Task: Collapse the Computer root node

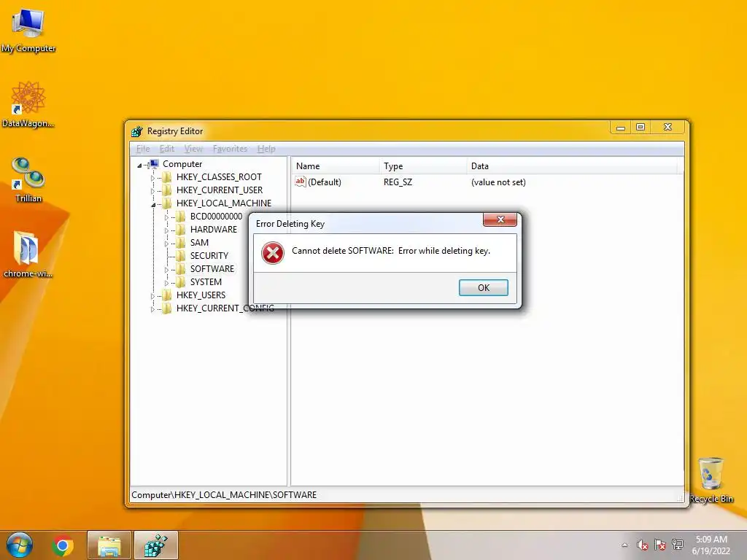Action: pyautogui.click(x=139, y=166)
